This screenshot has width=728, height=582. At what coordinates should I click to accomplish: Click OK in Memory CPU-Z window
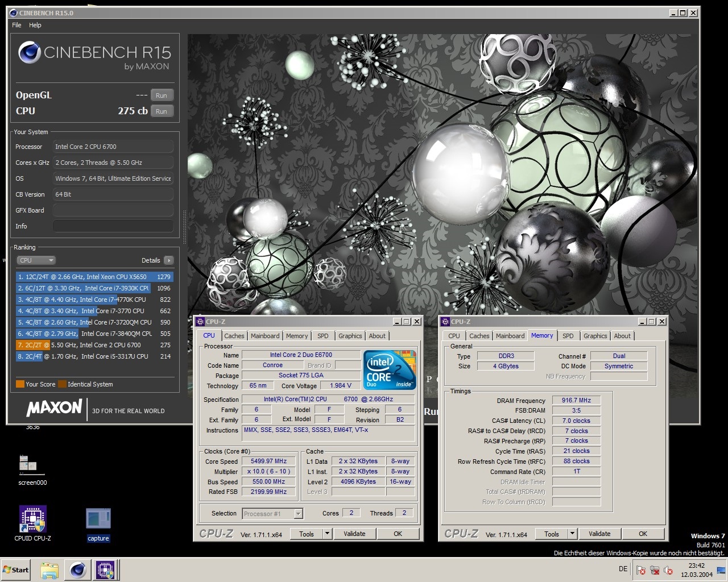click(x=643, y=534)
